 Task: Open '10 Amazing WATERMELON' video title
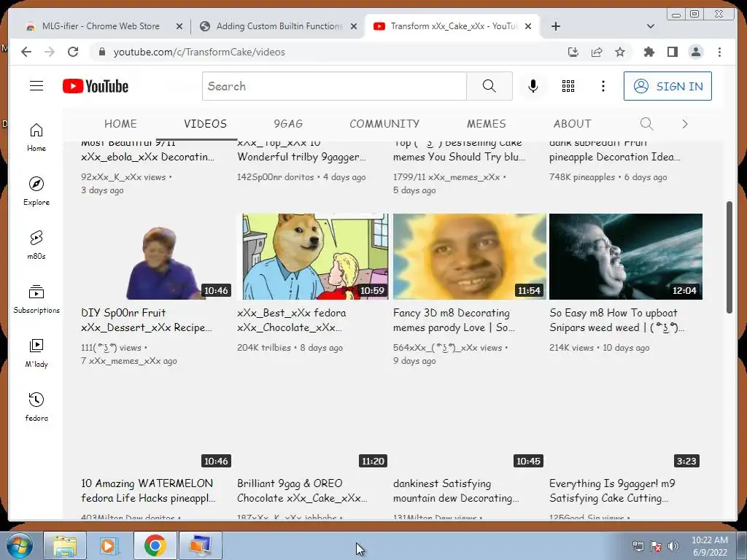(x=148, y=491)
